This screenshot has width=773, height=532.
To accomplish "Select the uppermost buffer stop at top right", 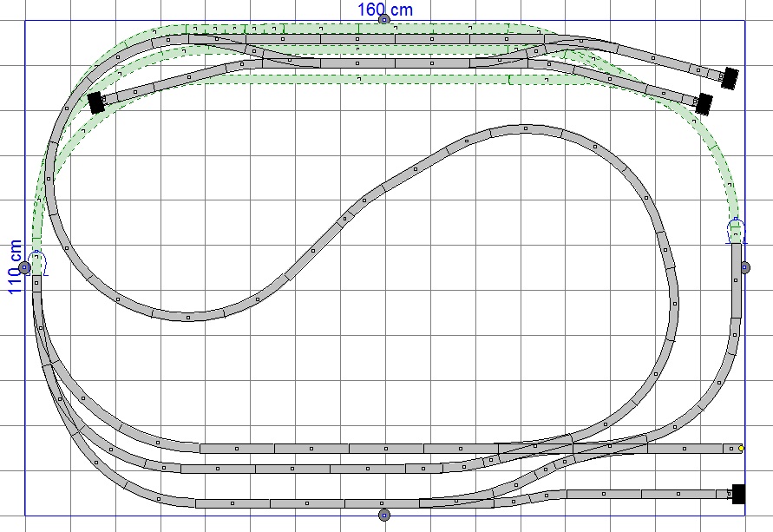I will pyautogui.click(x=730, y=78).
